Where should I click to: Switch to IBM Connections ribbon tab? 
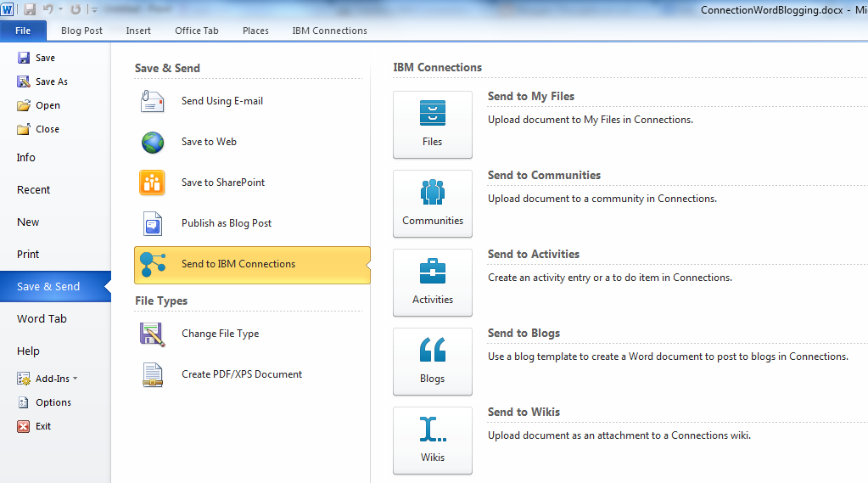[329, 31]
